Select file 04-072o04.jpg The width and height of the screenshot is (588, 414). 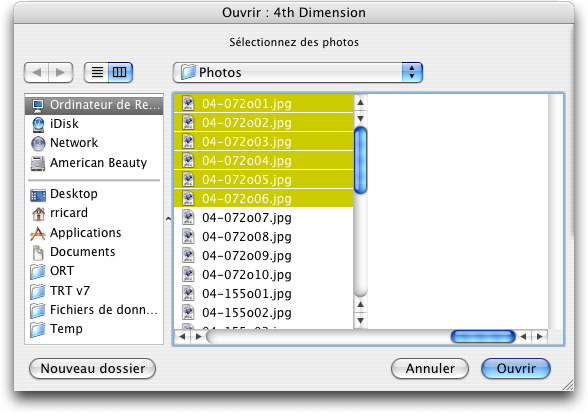(x=264, y=160)
